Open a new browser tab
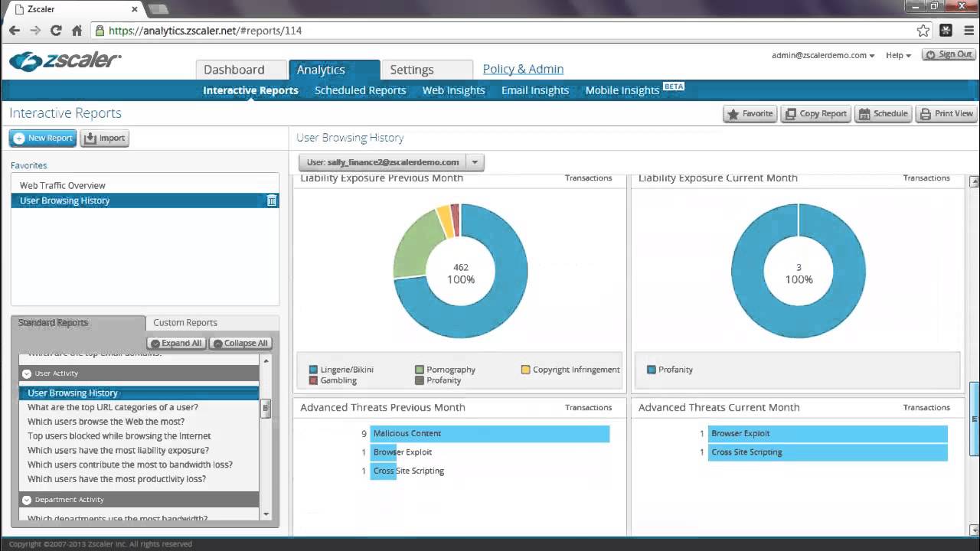Viewport: 980px width, 551px height. click(158, 9)
